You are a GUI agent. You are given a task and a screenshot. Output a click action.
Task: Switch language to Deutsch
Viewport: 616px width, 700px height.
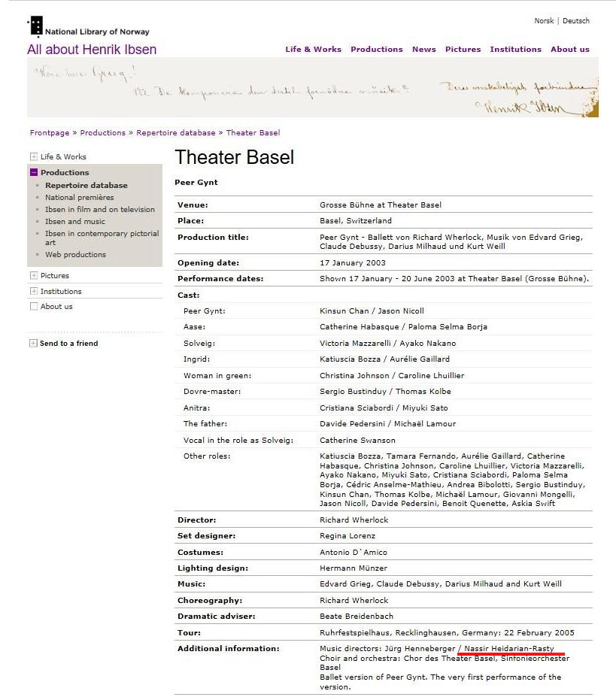(x=576, y=21)
